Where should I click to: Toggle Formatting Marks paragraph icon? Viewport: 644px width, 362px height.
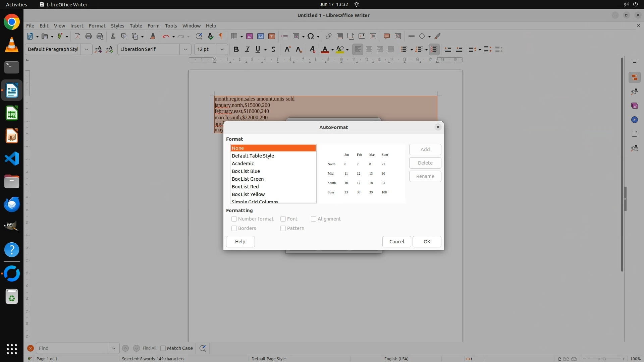221,36
